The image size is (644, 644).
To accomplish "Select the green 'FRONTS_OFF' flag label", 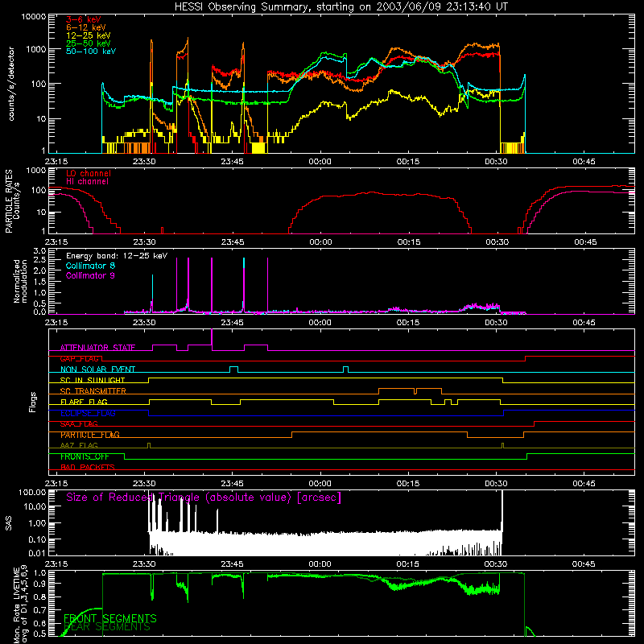I will [x=85, y=456].
